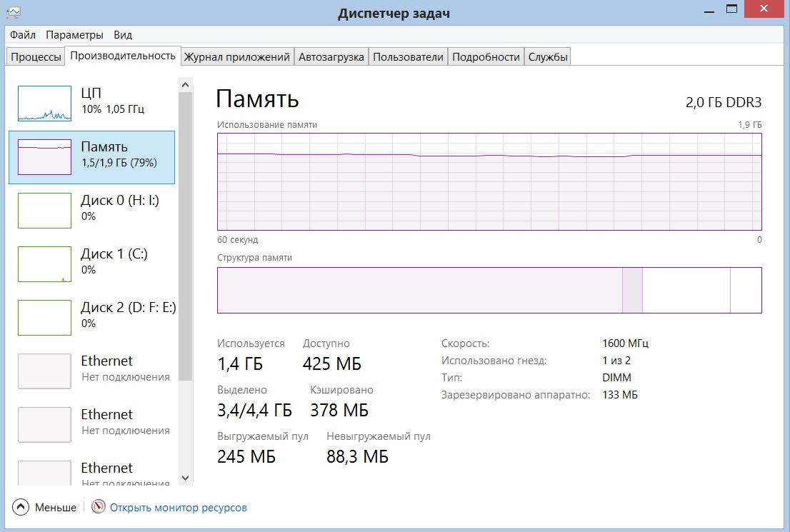Click the resource monitor icon beside the link

point(99,506)
